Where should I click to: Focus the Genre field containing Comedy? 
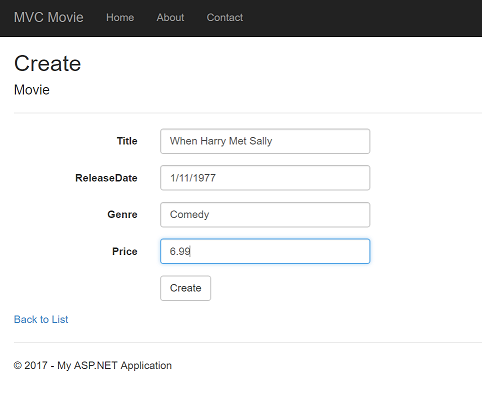(x=265, y=215)
